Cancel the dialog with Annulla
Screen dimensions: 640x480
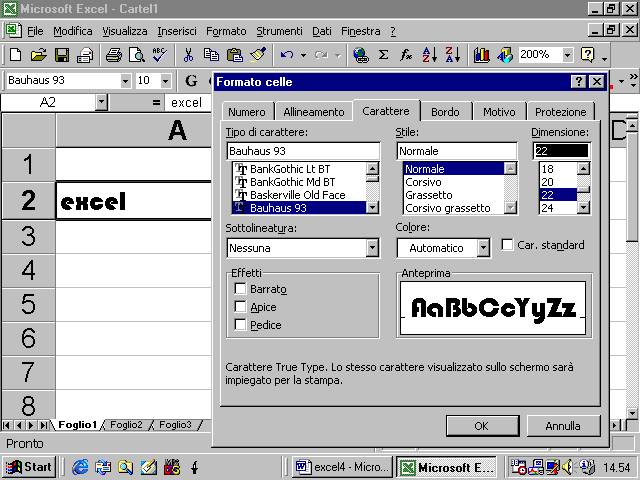563,426
